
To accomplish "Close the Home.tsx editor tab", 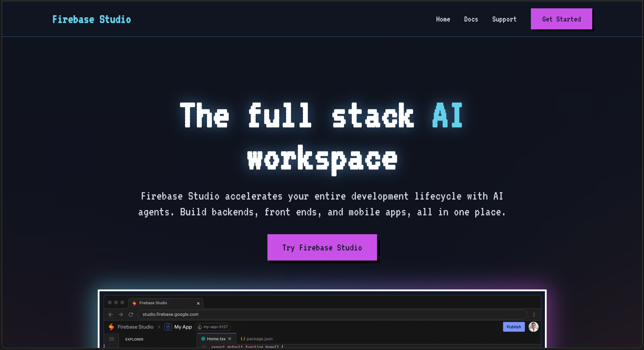I will (x=229, y=339).
